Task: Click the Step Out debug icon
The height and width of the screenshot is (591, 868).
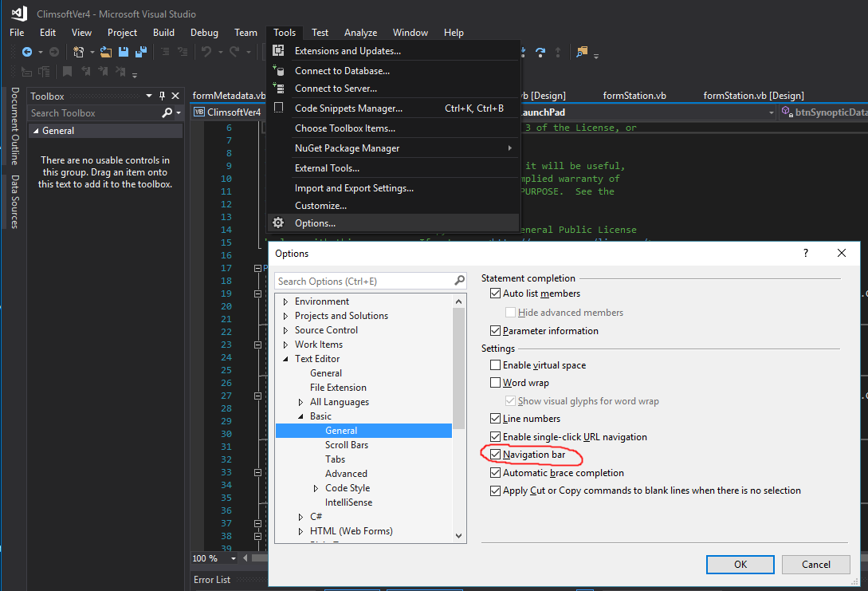Action: click(558, 52)
